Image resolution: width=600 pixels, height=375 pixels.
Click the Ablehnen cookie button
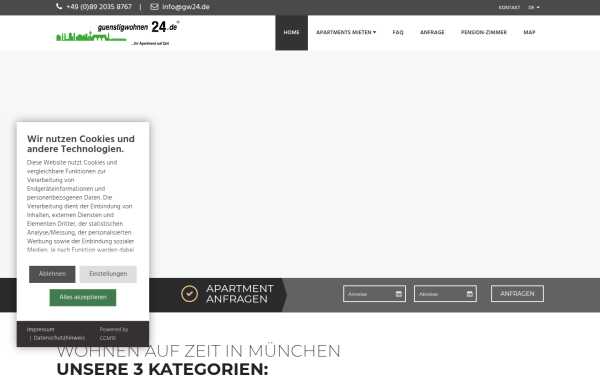pyautogui.click(x=52, y=274)
